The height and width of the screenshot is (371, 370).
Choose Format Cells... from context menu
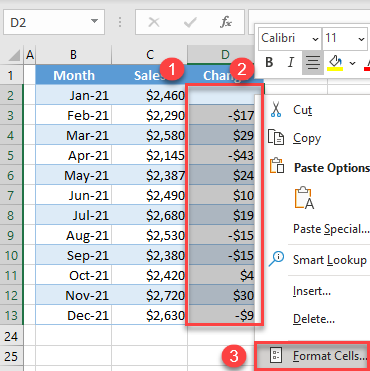coord(330,356)
